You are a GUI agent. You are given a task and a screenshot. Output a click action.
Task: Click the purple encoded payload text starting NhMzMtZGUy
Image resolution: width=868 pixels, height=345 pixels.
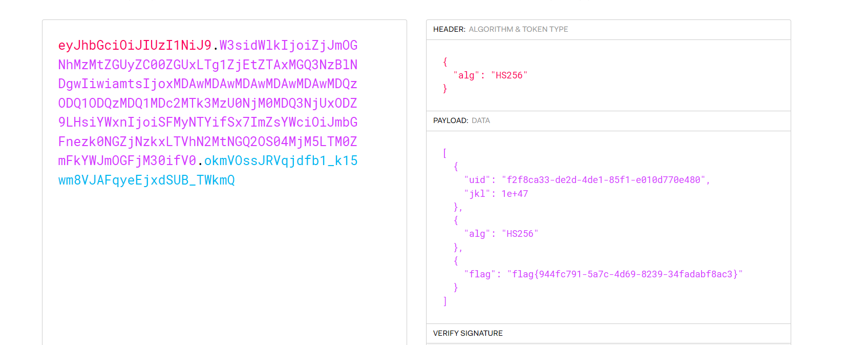pyautogui.click(x=207, y=65)
